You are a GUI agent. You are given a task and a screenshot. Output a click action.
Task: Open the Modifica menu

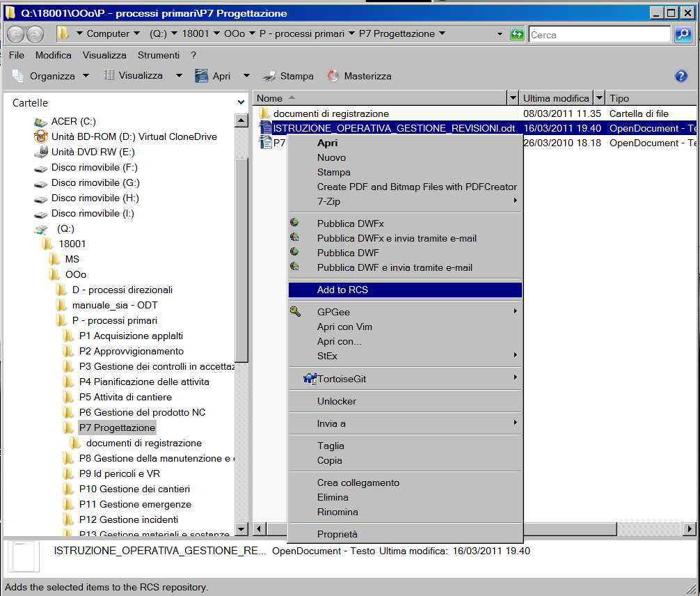(53, 55)
